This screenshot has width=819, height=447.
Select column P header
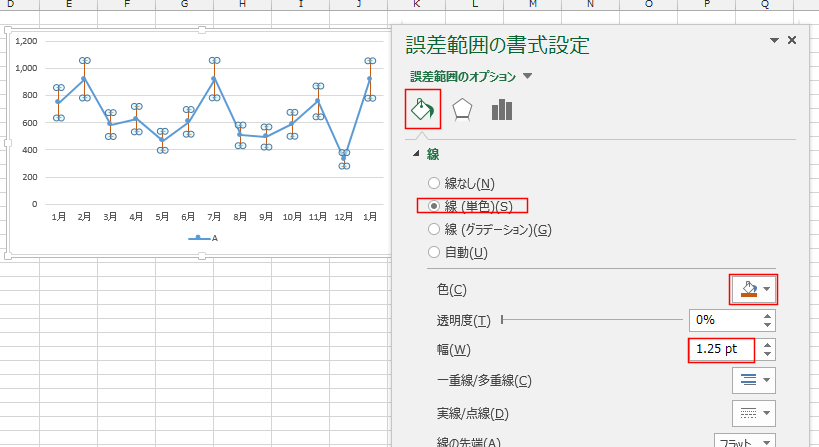[707, 4]
